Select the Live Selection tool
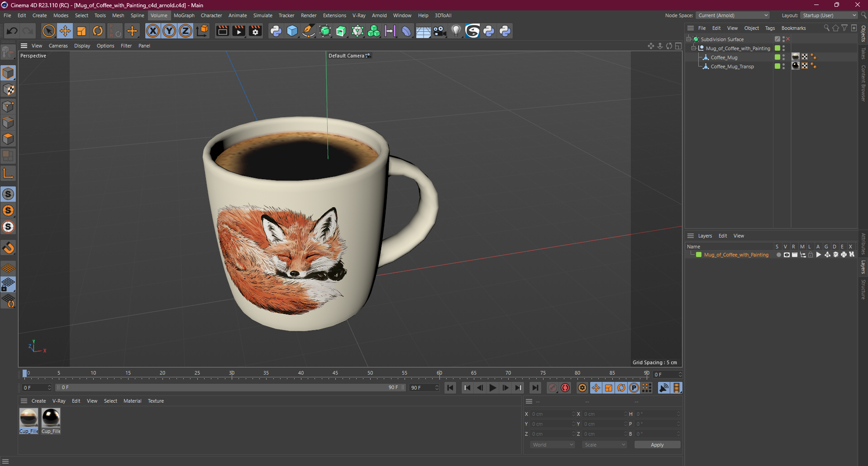This screenshot has width=868, height=466. (48, 31)
